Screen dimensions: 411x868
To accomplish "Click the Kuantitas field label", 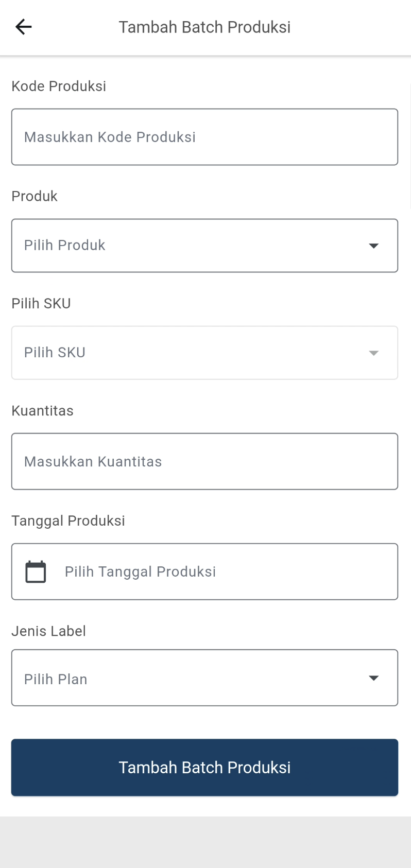I will click(x=42, y=411).
